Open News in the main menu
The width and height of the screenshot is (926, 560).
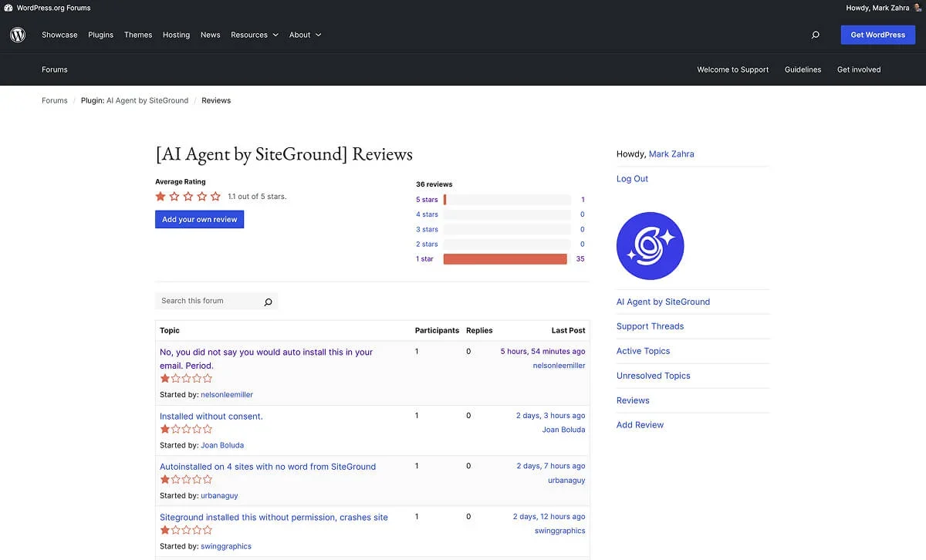click(210, 35)
